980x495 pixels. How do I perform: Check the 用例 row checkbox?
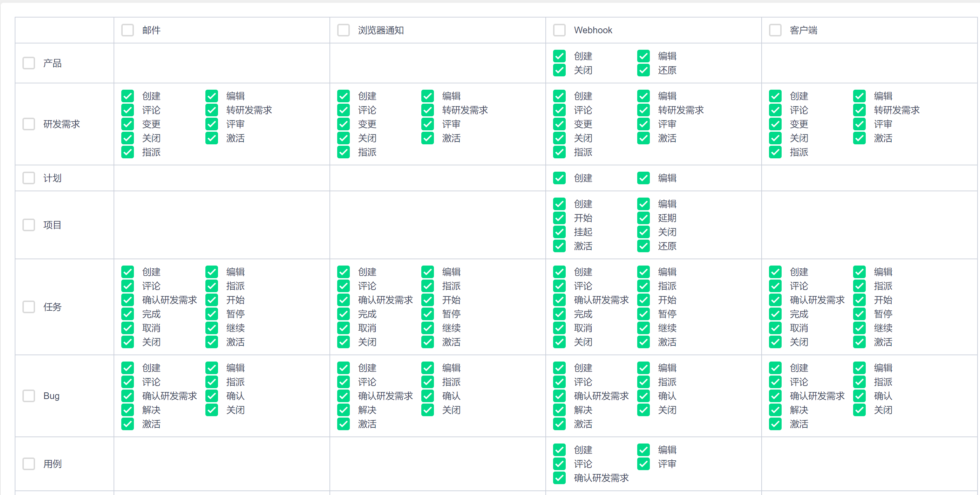coord(28,464)
